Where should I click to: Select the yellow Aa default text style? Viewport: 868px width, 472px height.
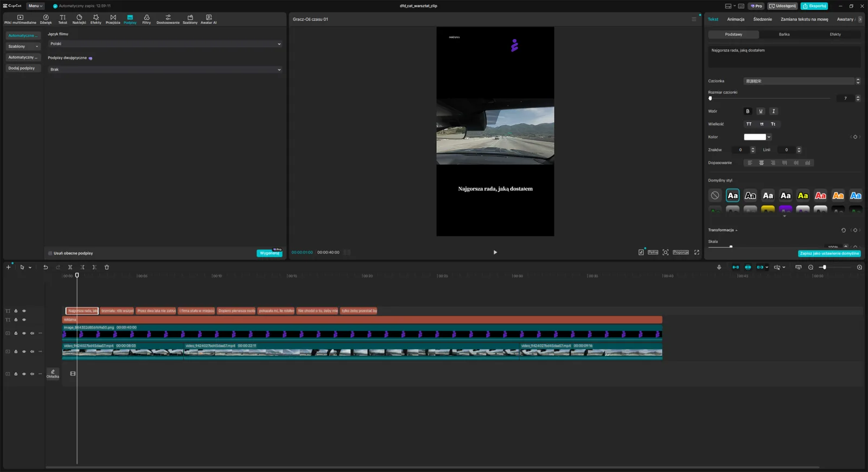[803, 195]
